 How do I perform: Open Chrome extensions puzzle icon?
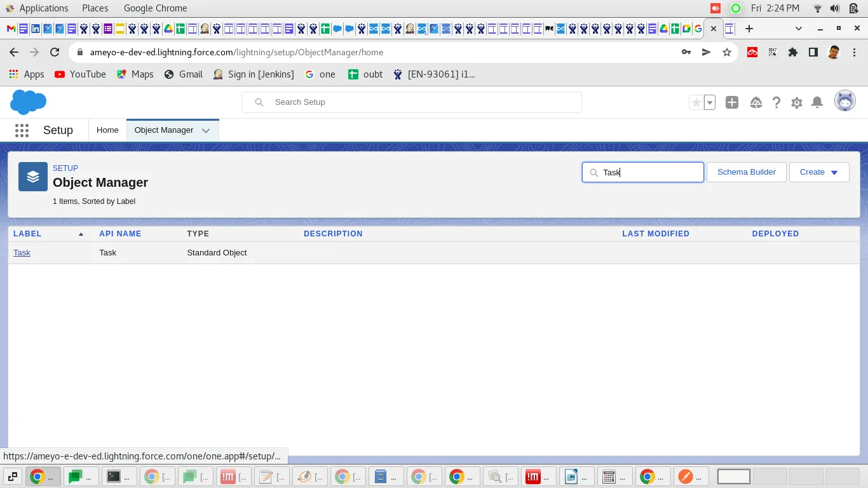point(792,52)
